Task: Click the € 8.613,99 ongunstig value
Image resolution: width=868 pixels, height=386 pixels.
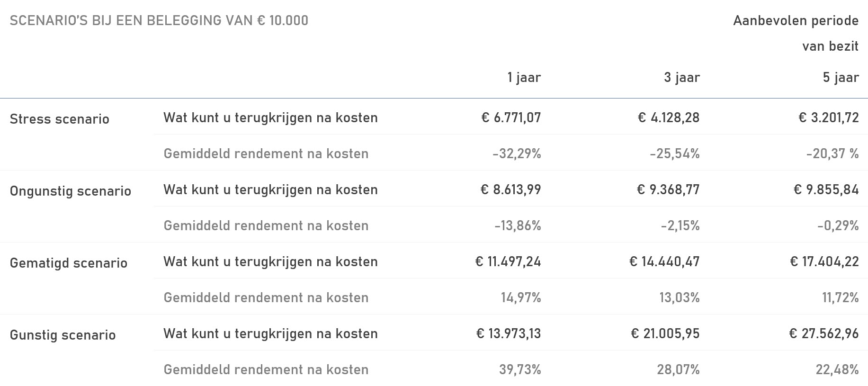Action: [511, 189]
